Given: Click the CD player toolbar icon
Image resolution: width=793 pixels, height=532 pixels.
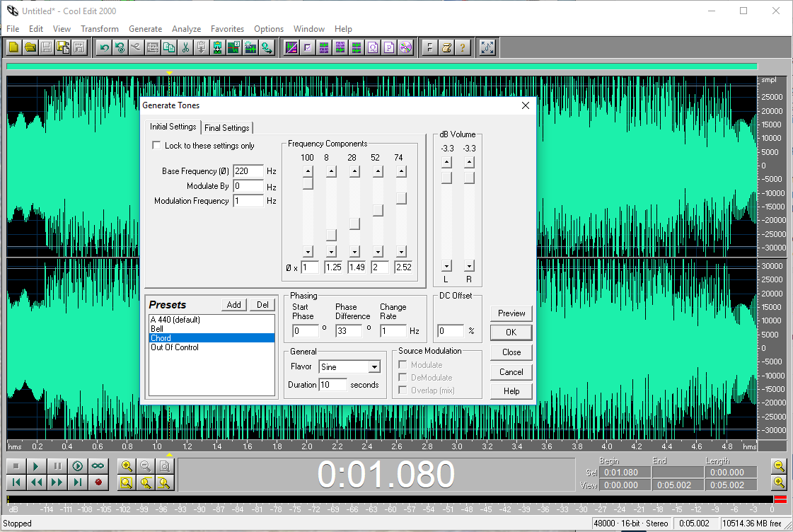Looking at the screenshot, I should [x=405, y=47].
